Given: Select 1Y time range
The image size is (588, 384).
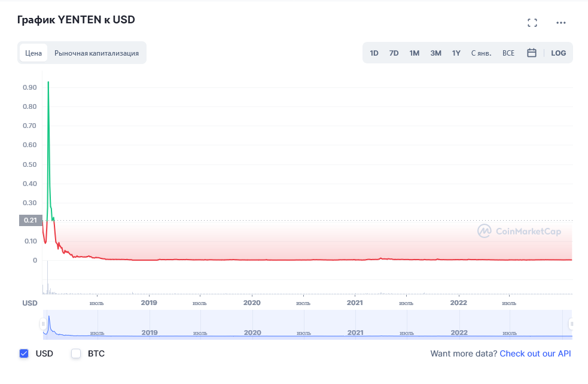Looking at the screenshot, I should click(x=456, y=53).
